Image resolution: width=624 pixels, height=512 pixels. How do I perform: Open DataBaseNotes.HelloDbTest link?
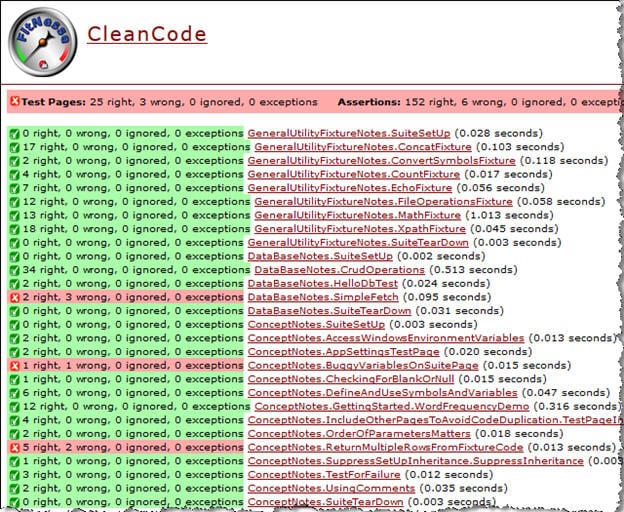pos(322,284)
